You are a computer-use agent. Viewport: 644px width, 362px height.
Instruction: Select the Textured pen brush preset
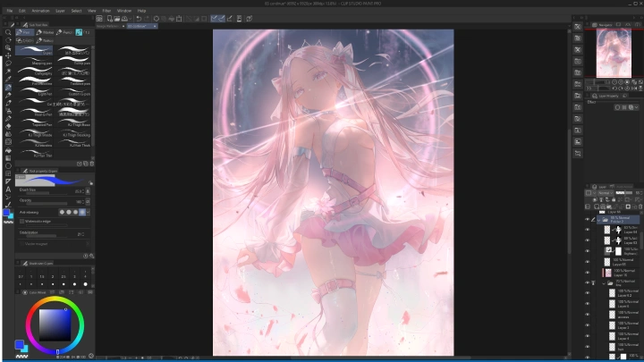pos(73,81)
